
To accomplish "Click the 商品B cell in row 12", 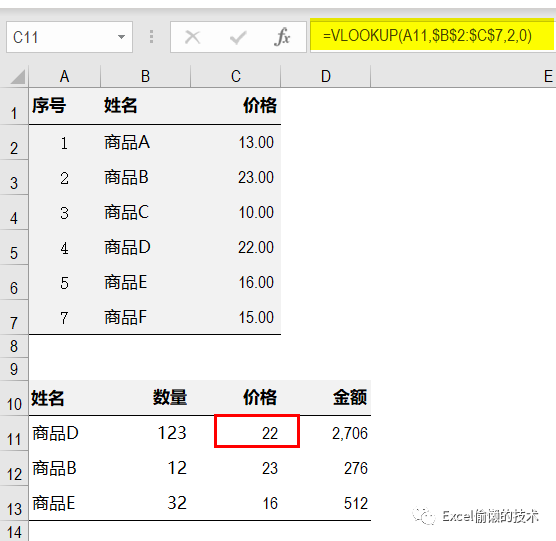I will pyautogui.click(x=65, y=468).
